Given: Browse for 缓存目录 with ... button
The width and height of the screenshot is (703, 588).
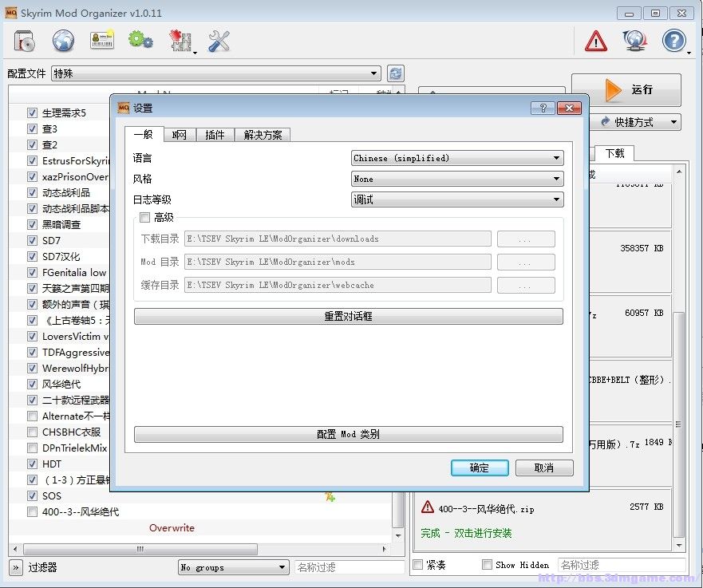Looking at the screenshot, I should click(x=526, y=285).
